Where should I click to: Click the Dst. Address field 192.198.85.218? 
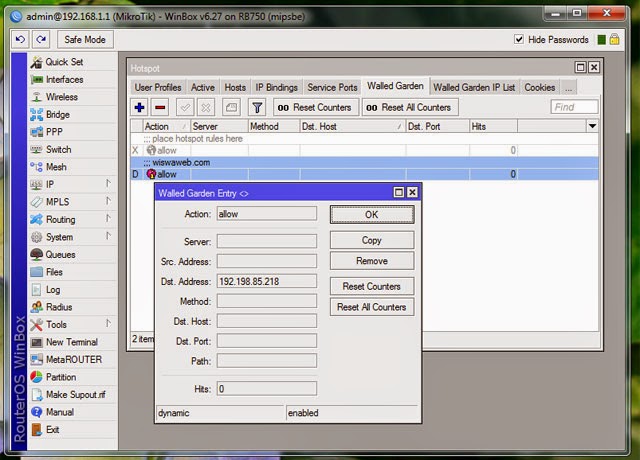tap(267, 282)
